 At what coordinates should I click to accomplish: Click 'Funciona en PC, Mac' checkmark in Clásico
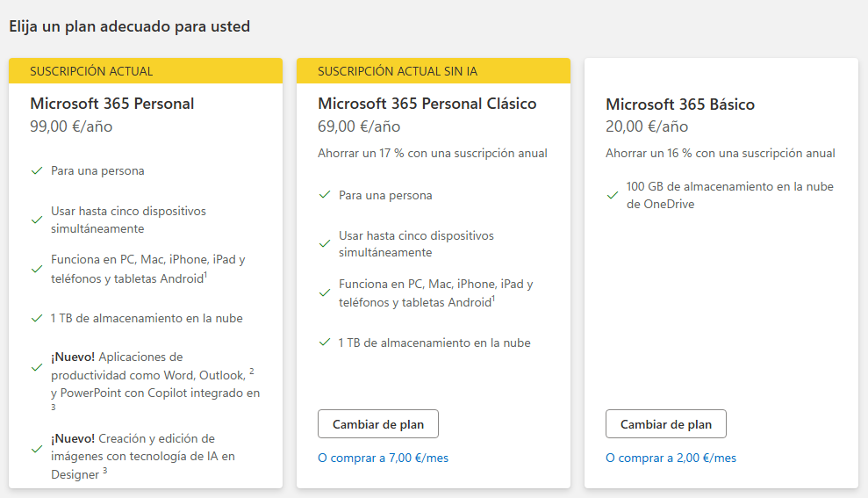pos(325,293)
